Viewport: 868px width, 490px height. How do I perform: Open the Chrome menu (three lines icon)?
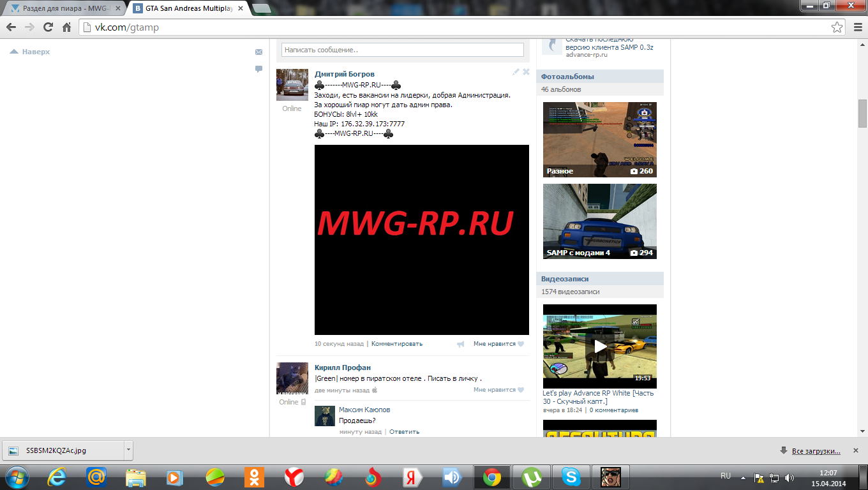coord(857,27)
